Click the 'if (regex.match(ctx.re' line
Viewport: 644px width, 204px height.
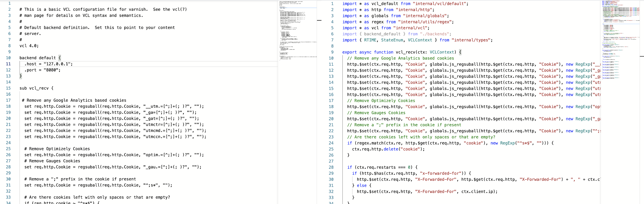[450, 143]
